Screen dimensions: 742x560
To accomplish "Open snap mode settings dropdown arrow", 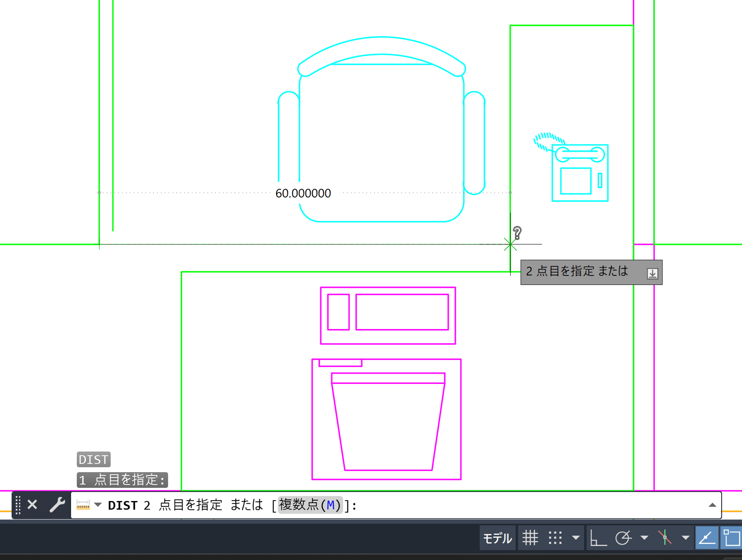I will click(x=576, y=538).
